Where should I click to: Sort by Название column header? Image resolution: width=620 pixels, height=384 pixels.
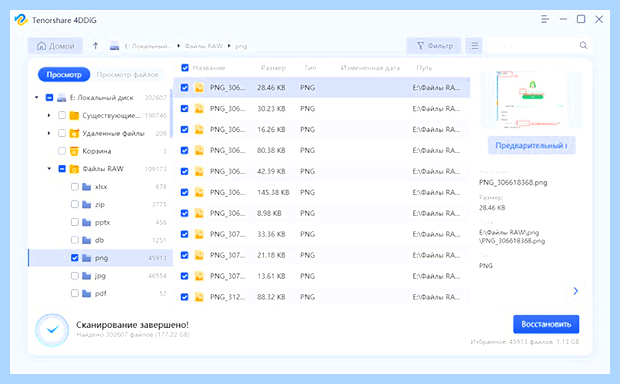pyautogui.click(x=209, y=68)
